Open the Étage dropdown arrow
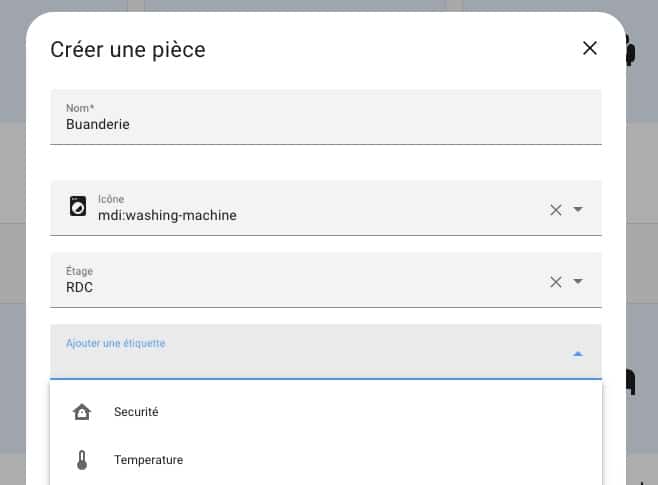The image size is (658, 485). click(578, 281)
